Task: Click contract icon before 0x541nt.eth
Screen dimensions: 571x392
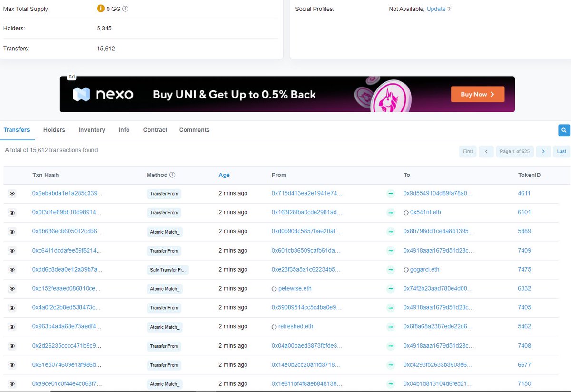Action: click(x=406, y=213)
